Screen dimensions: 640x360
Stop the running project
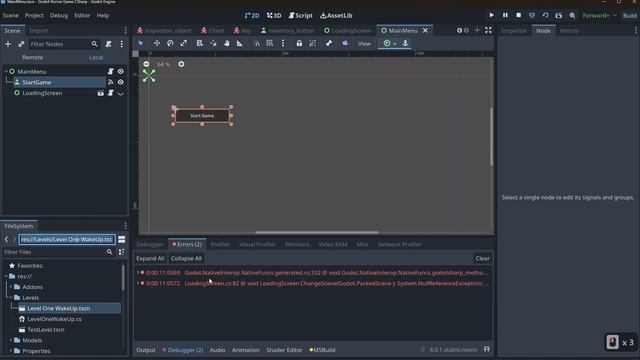(x=518, y=15)
